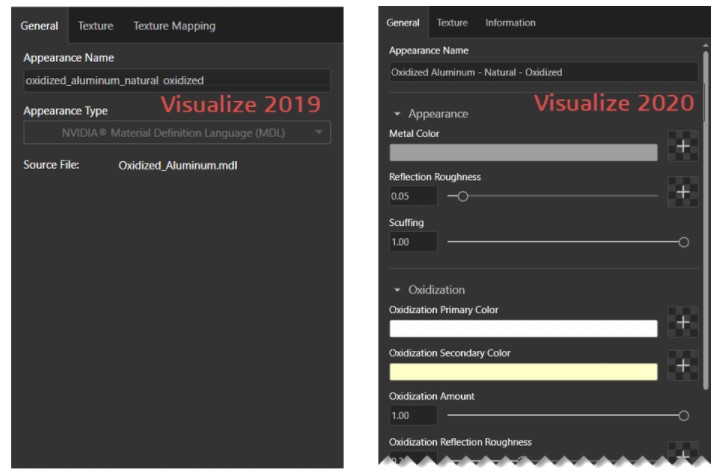
Task: Collapse the Appearance section
Action: (397, 114)
